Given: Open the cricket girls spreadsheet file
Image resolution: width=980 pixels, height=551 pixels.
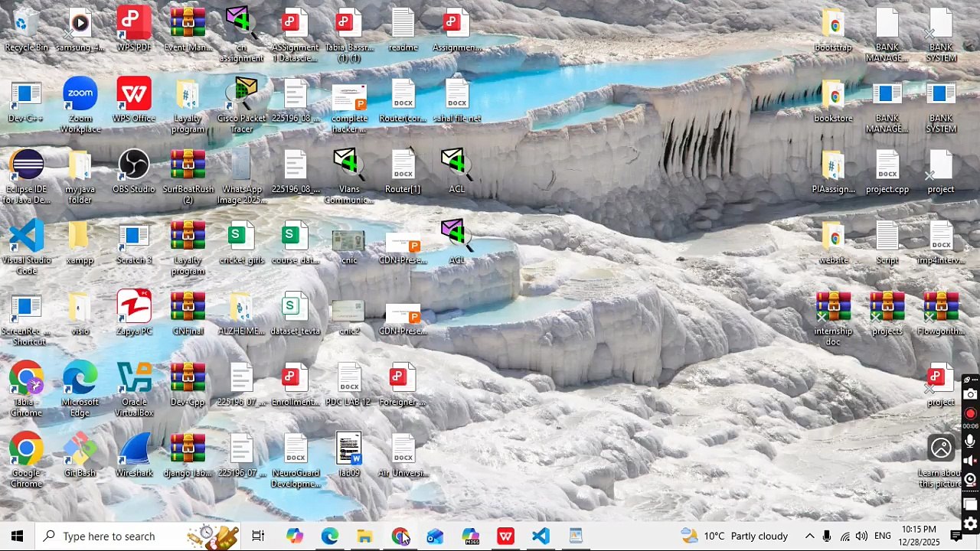Looking at the screenshot, I should pos(242,243).
